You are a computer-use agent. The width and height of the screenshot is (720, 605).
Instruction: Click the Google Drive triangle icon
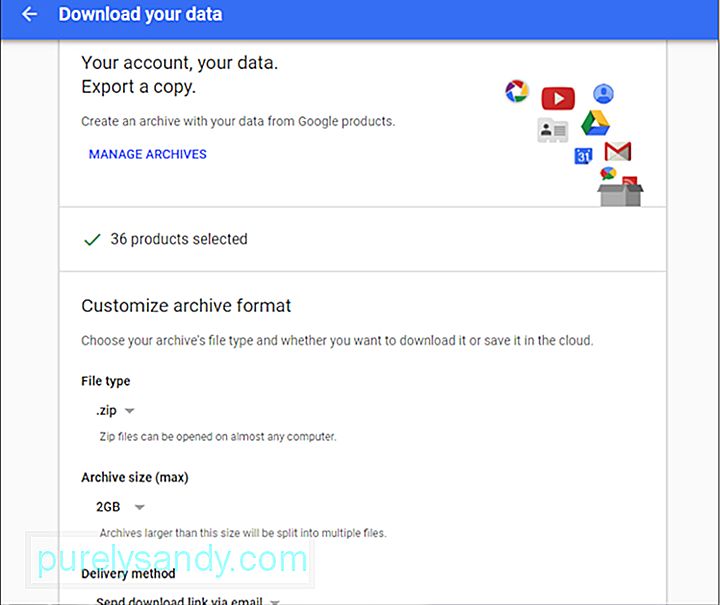tap(595, 123)
